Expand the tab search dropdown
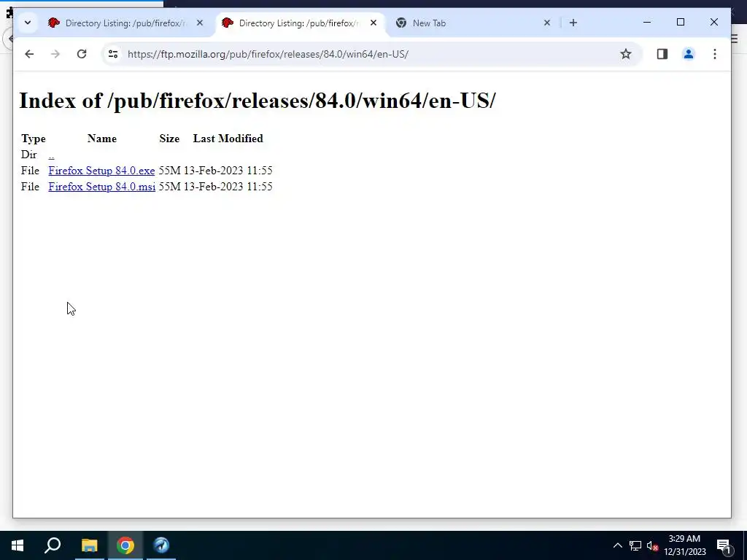 point(28,23)
